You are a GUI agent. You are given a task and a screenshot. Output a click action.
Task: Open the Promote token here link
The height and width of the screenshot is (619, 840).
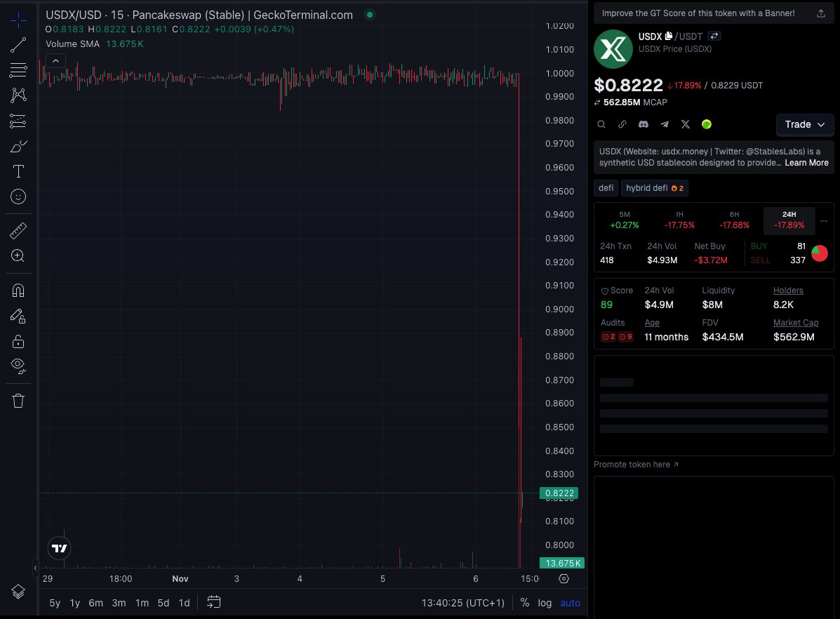click(636, 465)
